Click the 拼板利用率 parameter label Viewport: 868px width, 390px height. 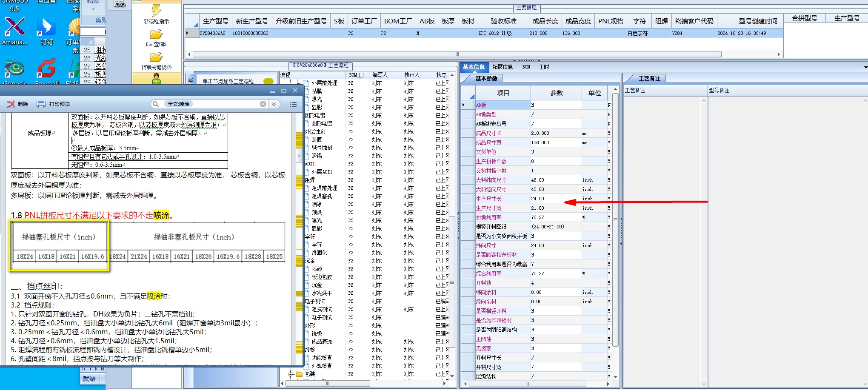(488, 217)
